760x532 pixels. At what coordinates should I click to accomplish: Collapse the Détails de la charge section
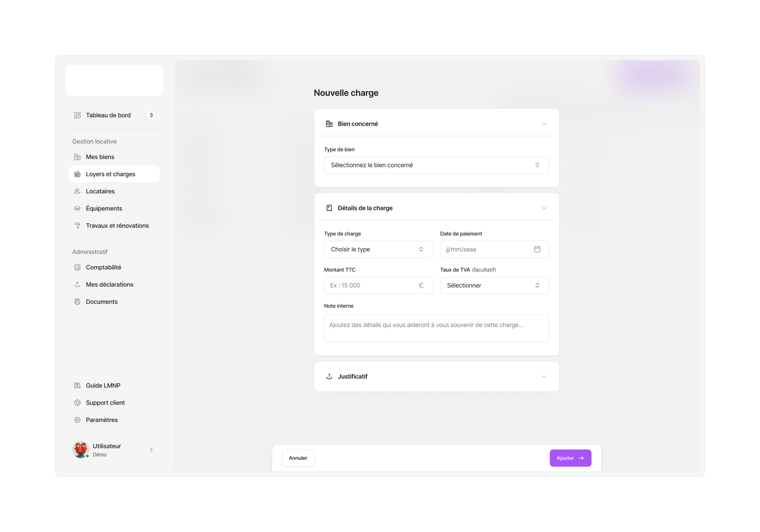pyautogui.click(x=544, y=208)
